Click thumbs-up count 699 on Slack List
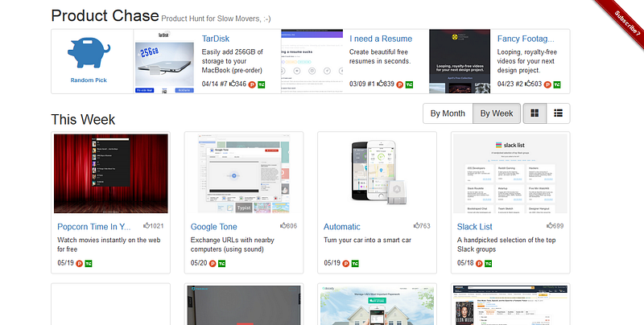The image size is (644, 325). point(555,226)
